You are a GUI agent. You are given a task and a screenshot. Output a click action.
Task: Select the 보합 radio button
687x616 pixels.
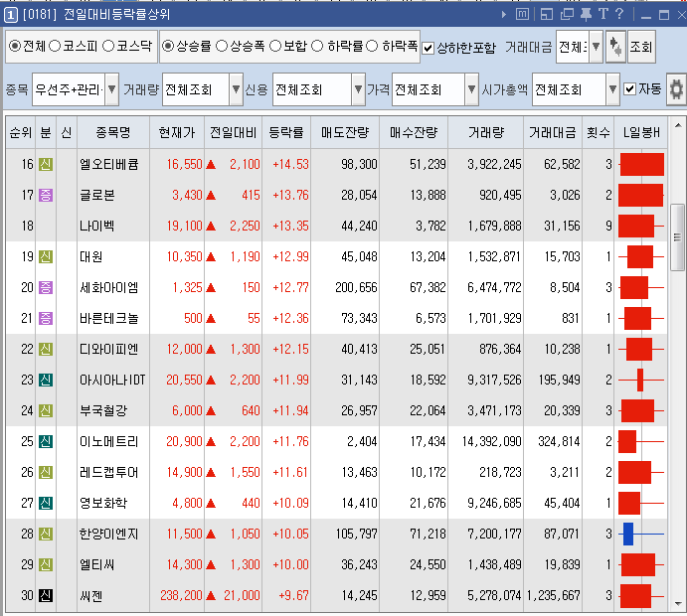275,46
